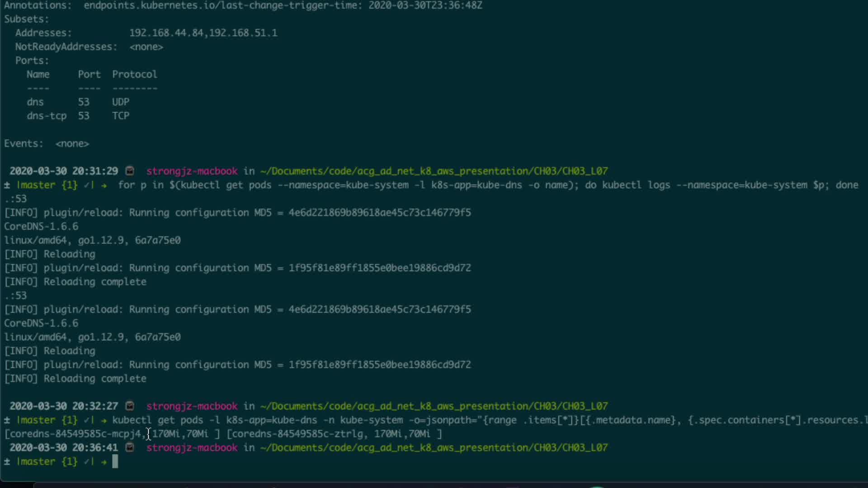Click the directory path on the 20:36:41 prompt line
The height and width of the screenshot is (488, 868).
434,447
